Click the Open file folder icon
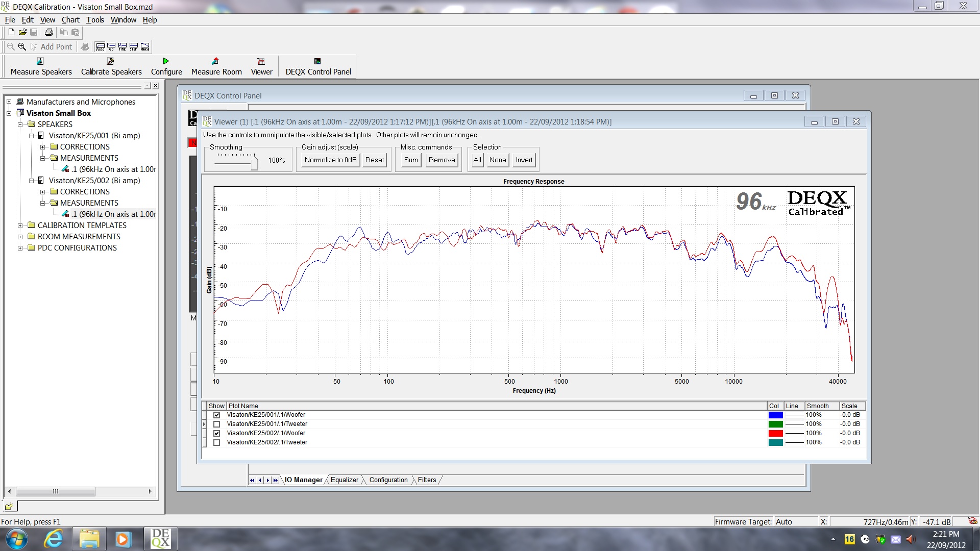This screenshot has height=551, width=980. 22,32
